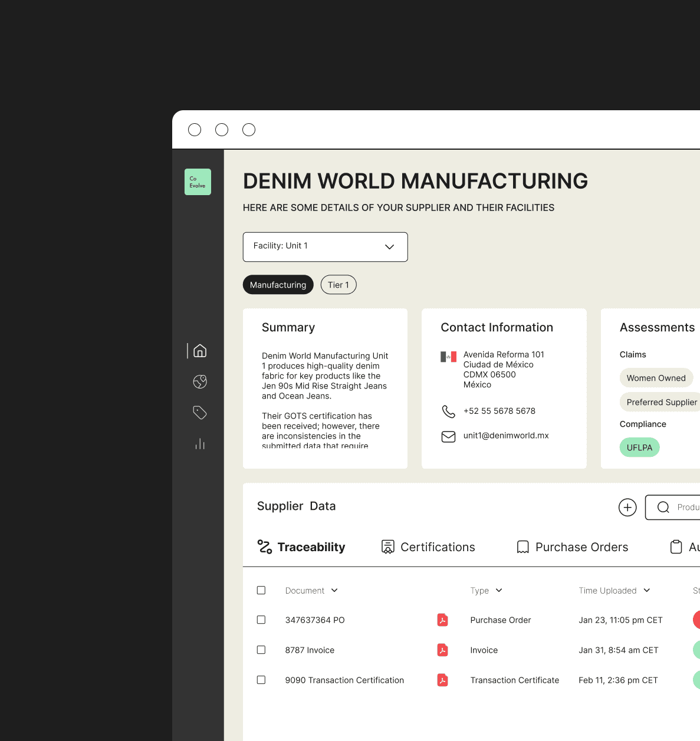Click the +52 55 5678 5678 phone number

499,411
